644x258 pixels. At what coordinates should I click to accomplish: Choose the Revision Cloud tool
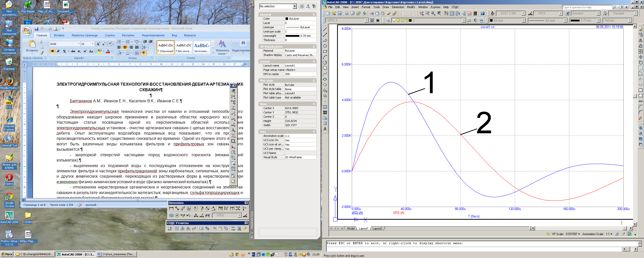[325, 68]
